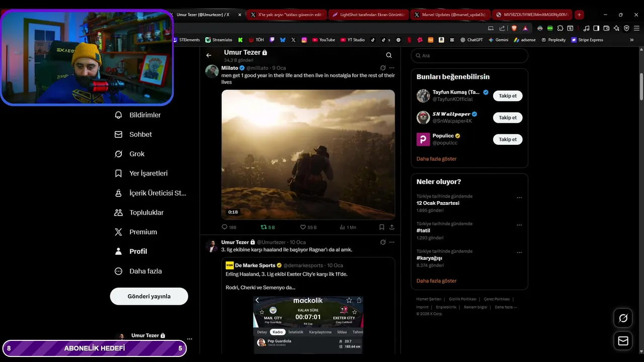Viewport: 644px width, 362px height.
Task: Open YT Studio bookmark
Action: tap(353, 40)
